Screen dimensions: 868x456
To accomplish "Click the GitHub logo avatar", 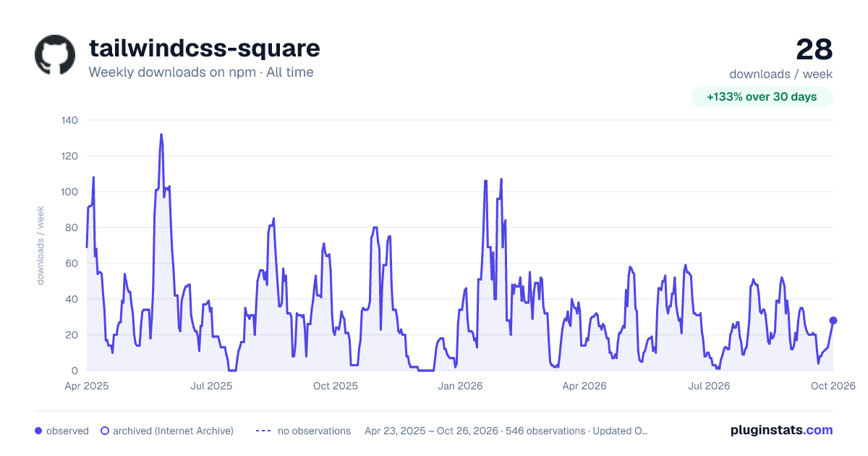I will (x=55, y=55).
